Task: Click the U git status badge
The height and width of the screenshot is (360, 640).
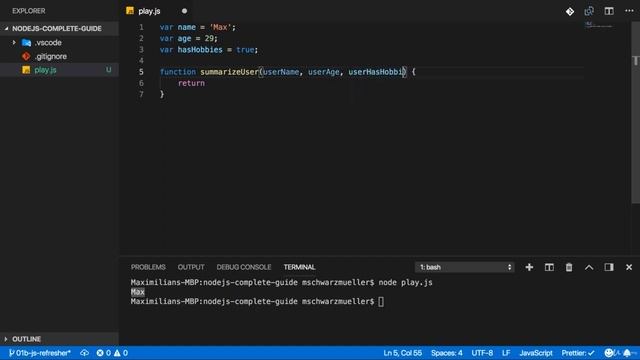Action: (109, 70)
